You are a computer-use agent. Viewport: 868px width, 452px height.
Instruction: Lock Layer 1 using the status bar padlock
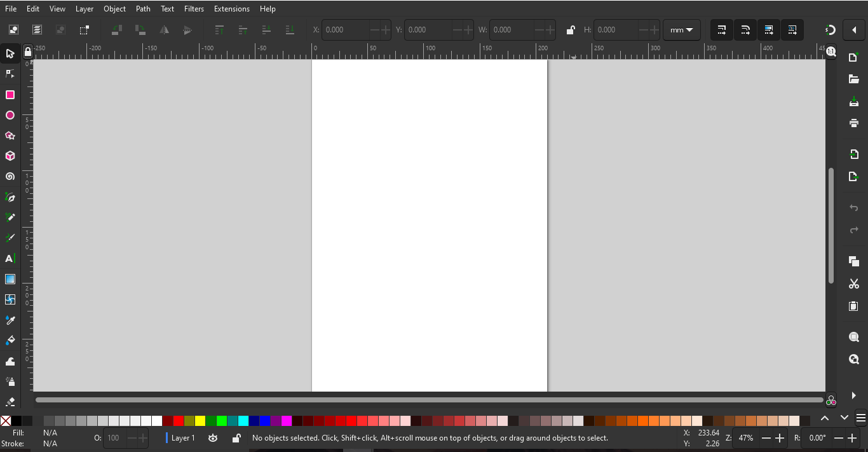(x=236, y=438)
